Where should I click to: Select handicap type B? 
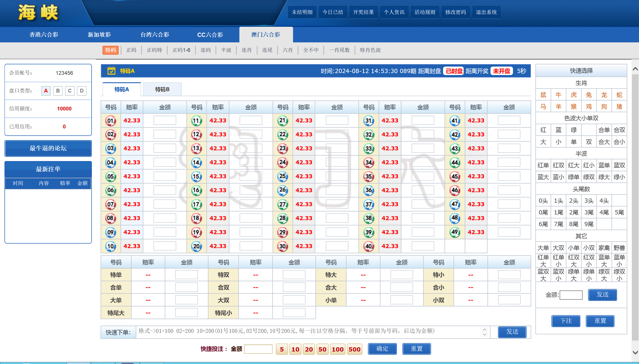tap(58, 91)
